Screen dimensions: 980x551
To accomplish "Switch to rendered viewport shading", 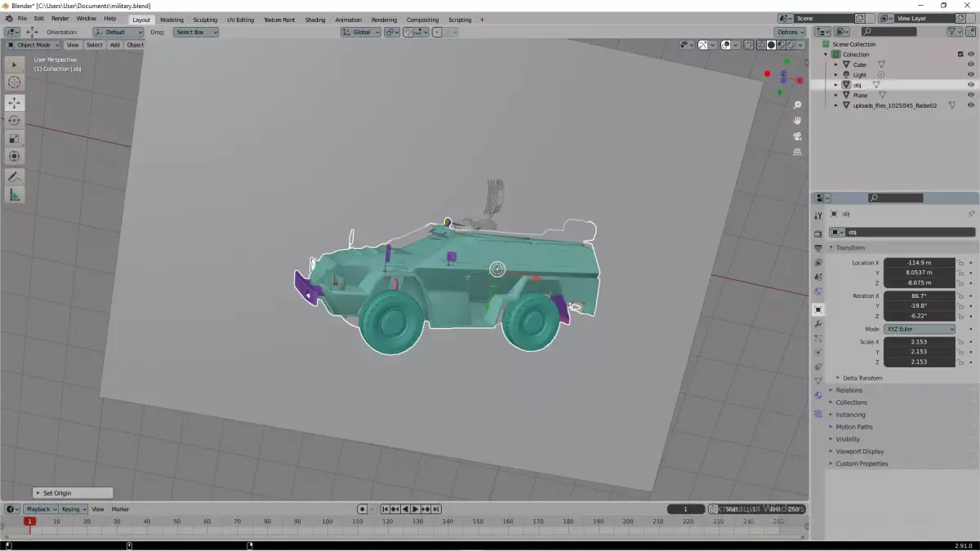I will point(791,45).
